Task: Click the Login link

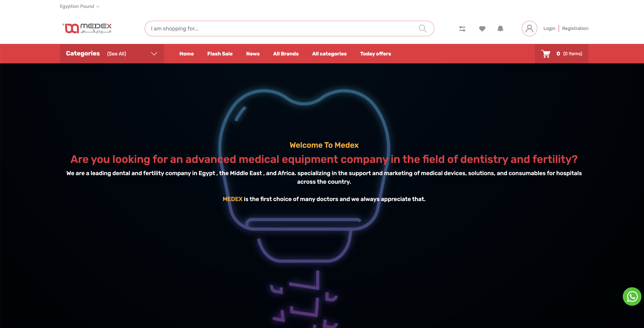Action: (549, 28)
